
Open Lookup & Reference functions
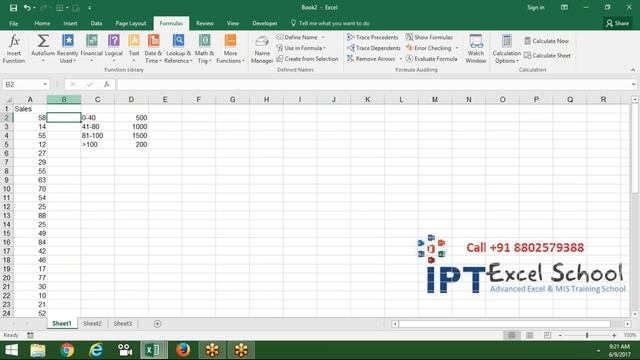(x=178, y=49)
